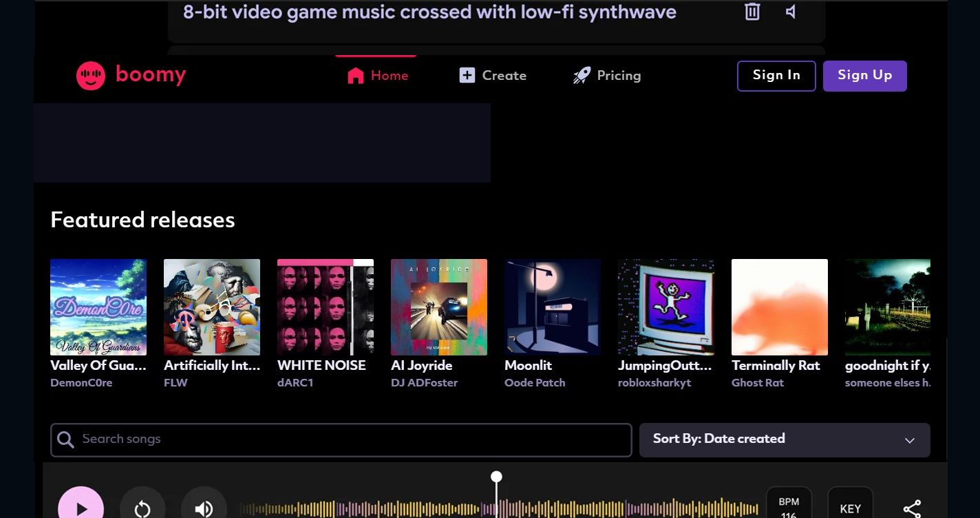Toggle the player volume speaker button
This screenshot has width=980, height=518.
point(204,508)
